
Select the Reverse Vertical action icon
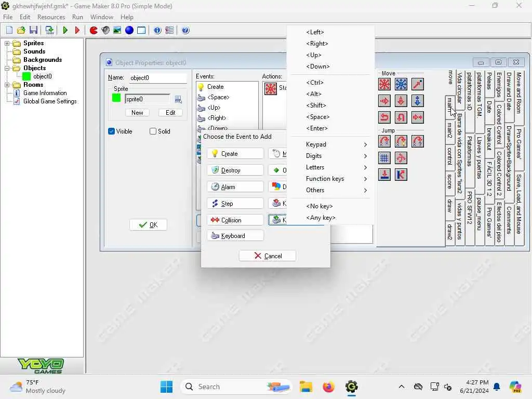tap(401, 117)
